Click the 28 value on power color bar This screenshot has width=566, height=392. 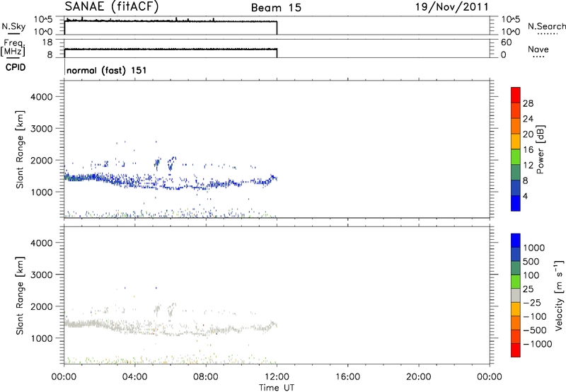click(528, 103)
